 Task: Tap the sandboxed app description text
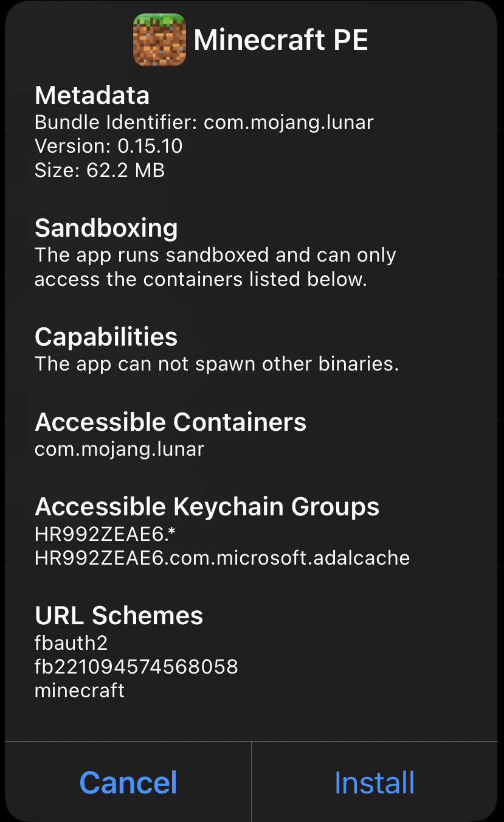(x=216, y=266)
